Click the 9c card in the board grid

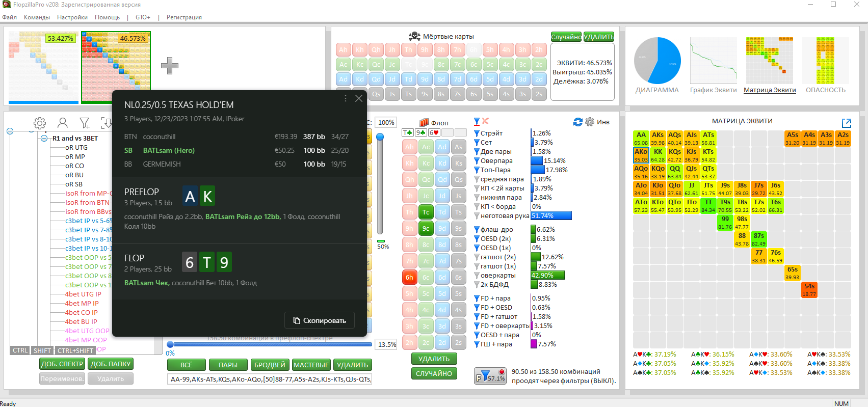(426, 228)
